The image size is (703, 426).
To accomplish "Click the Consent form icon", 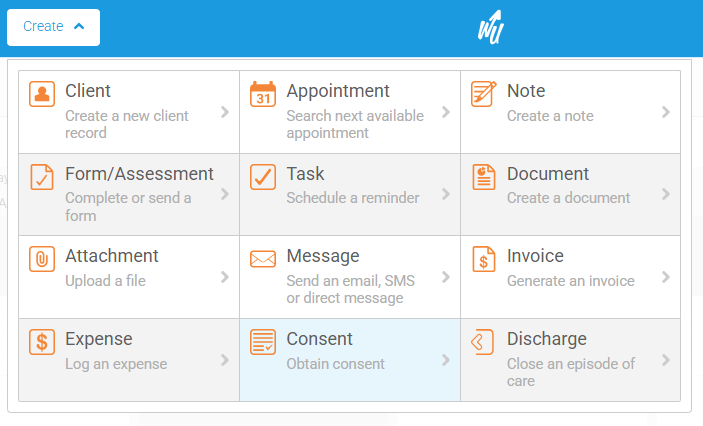I will (262, 342).
